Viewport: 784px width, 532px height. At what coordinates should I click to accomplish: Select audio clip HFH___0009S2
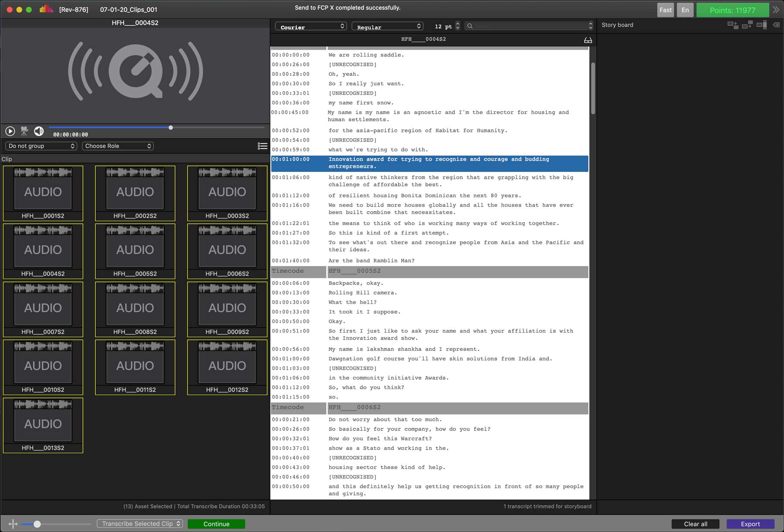coord(227,309)
